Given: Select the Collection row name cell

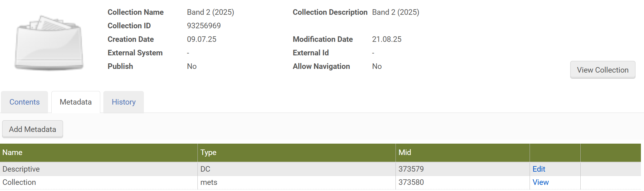Looking at the screenshot, I should click(x=19, y=182).
